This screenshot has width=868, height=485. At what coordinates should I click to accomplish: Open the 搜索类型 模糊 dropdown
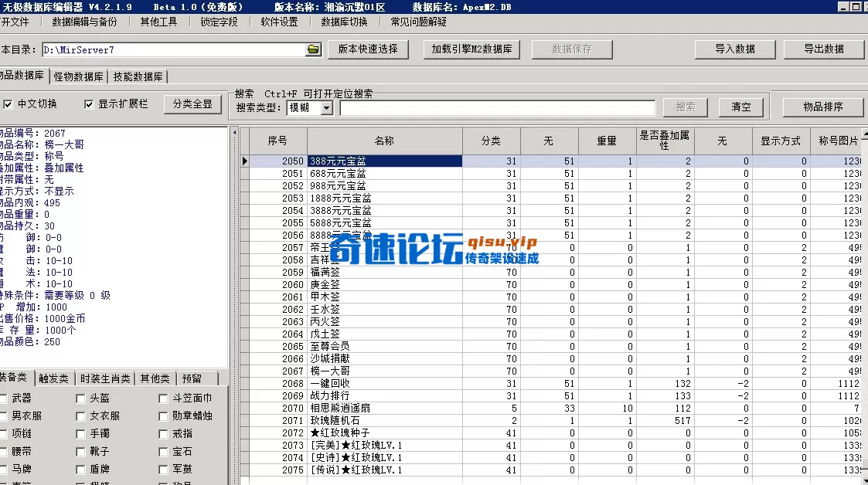[328, 106]
